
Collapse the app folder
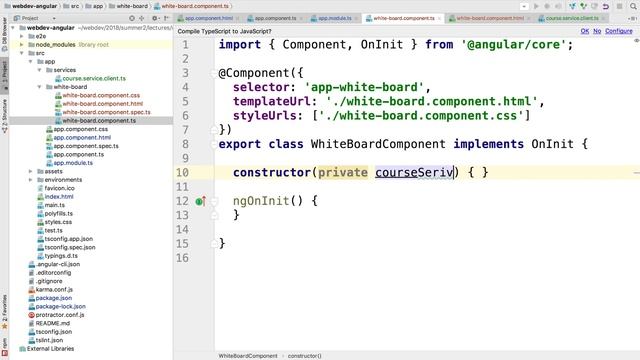pos(31,62)
